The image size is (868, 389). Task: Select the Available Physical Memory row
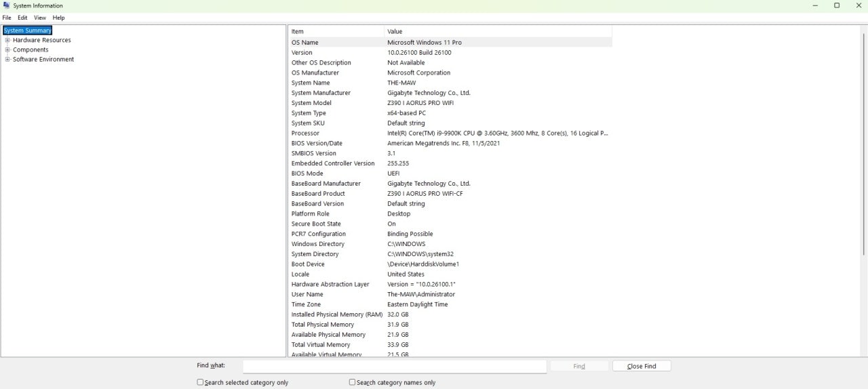(450, 335)
